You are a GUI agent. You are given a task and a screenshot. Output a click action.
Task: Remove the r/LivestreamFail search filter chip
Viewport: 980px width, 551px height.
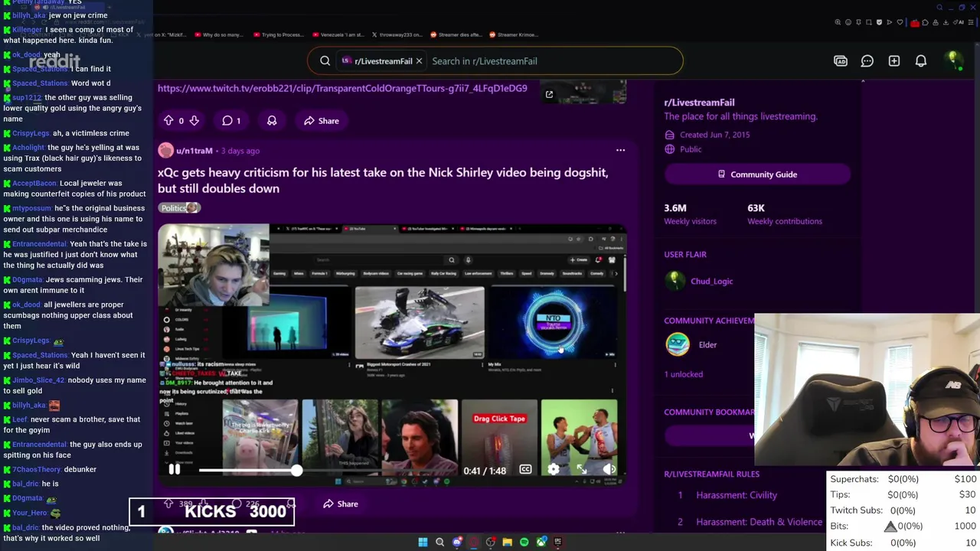(x=419, y=61)
